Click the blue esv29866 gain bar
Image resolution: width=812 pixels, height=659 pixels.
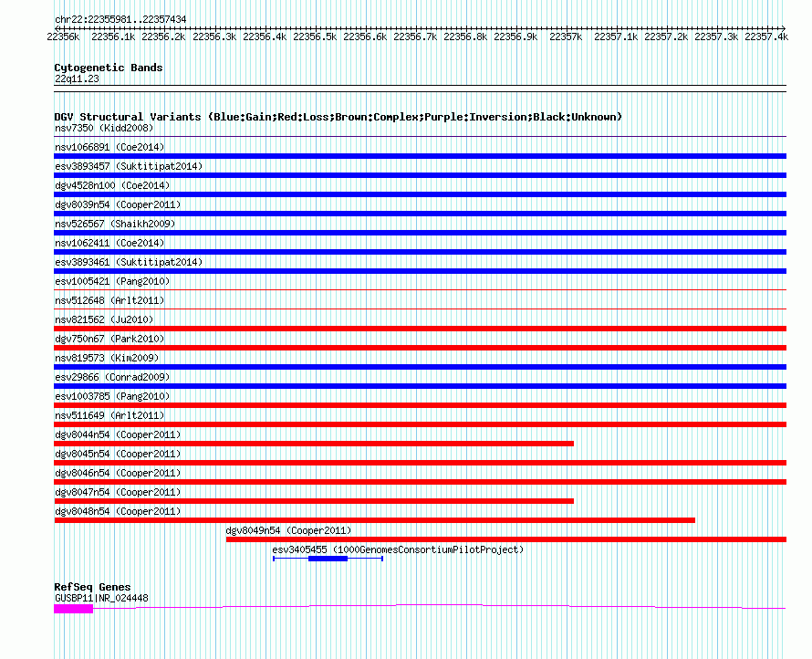(420, 386)
